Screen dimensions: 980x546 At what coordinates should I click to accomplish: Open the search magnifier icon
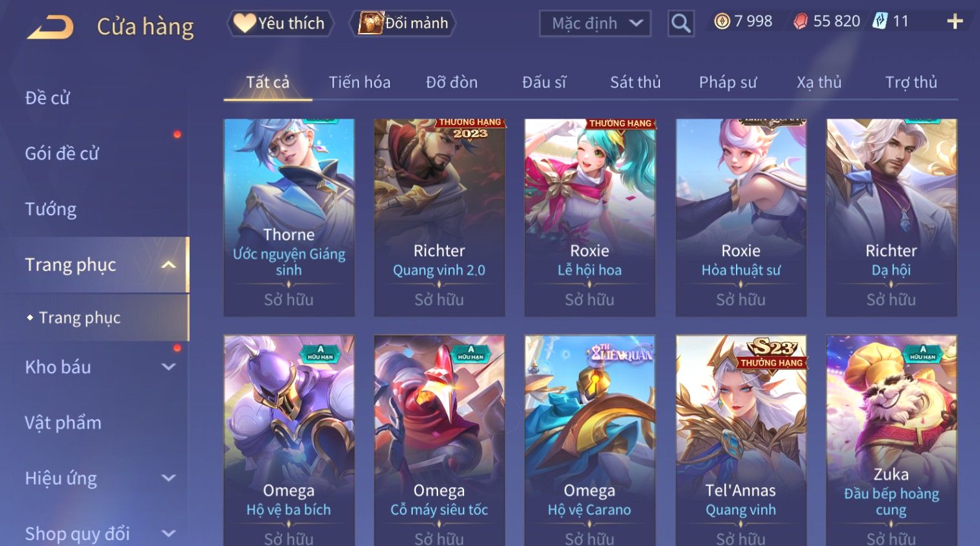click(681, 23)
